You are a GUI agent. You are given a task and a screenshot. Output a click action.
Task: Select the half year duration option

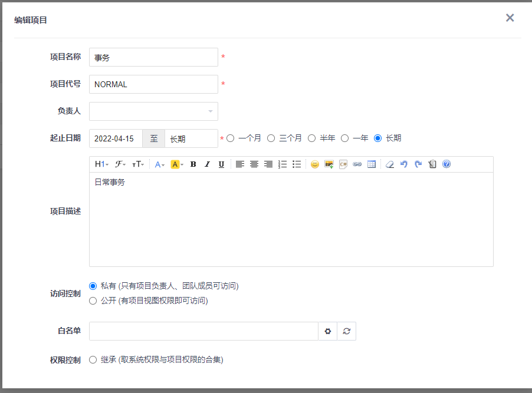[311, 138]
